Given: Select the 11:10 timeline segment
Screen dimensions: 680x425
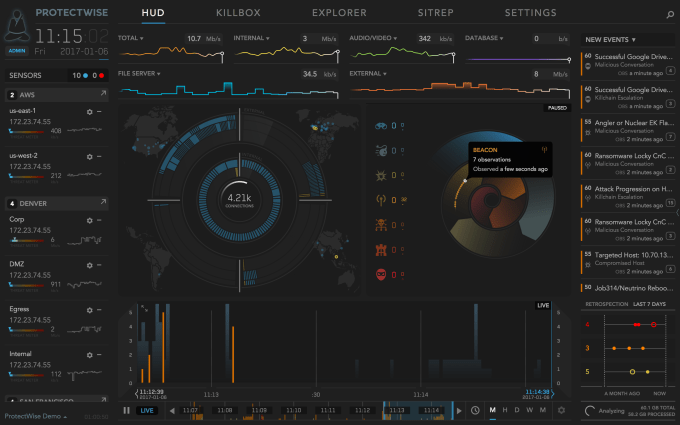Looking at the screenshot, I should point(294,410).
